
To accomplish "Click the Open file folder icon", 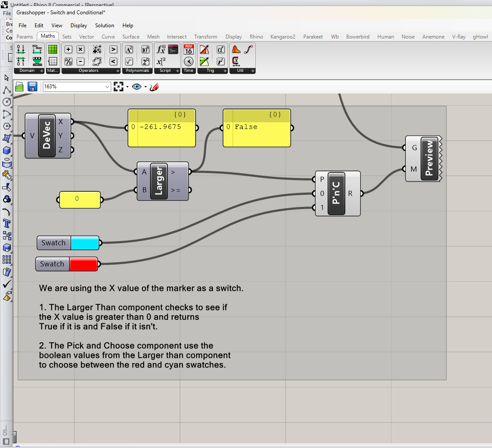I will tap(19, 87).
